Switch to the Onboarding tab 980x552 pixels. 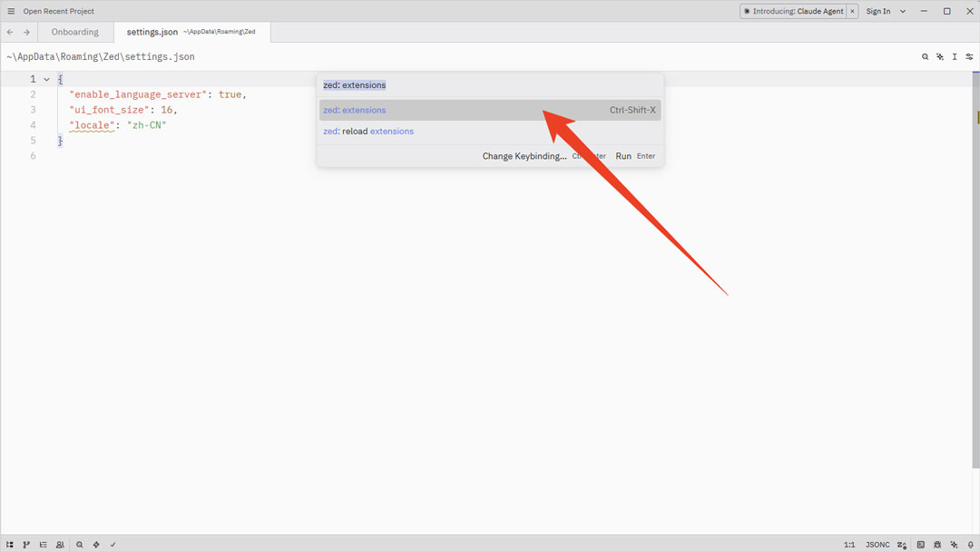75,32
